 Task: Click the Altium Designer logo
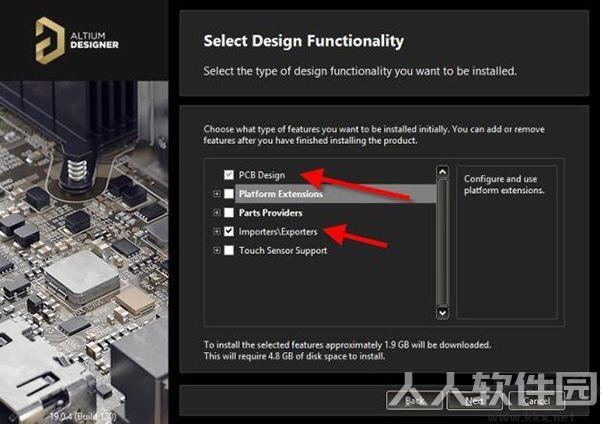[x=77, y=40]
